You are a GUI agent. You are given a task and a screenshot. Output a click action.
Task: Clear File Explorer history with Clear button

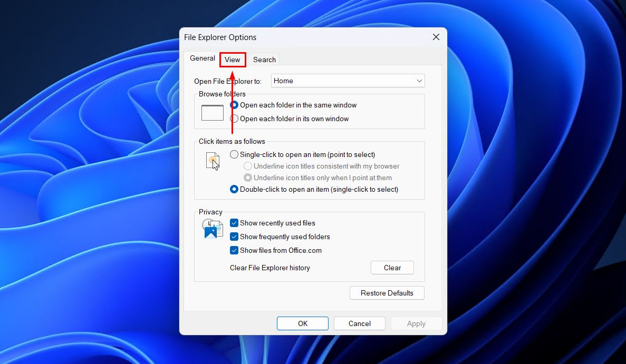[x=392, y=268]
